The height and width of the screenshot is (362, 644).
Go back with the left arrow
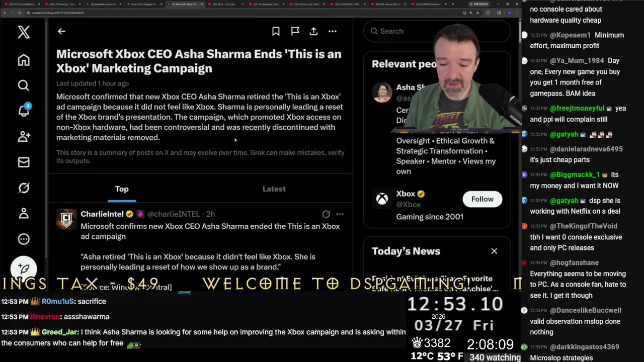point(61,31)
